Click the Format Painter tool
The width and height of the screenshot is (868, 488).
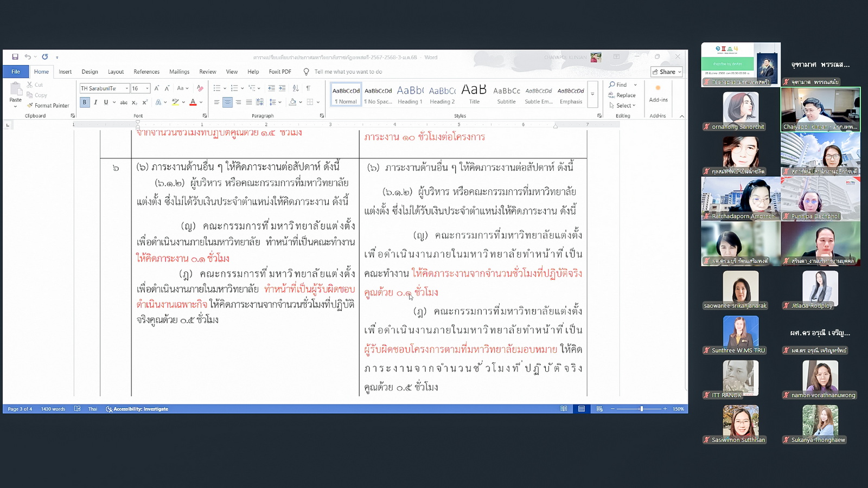tap(48, 106)
